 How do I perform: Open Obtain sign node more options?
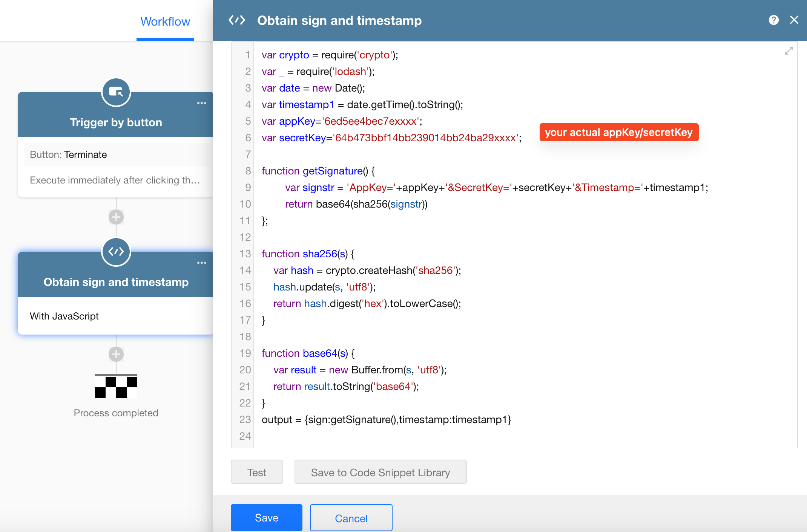click(201, 263)
